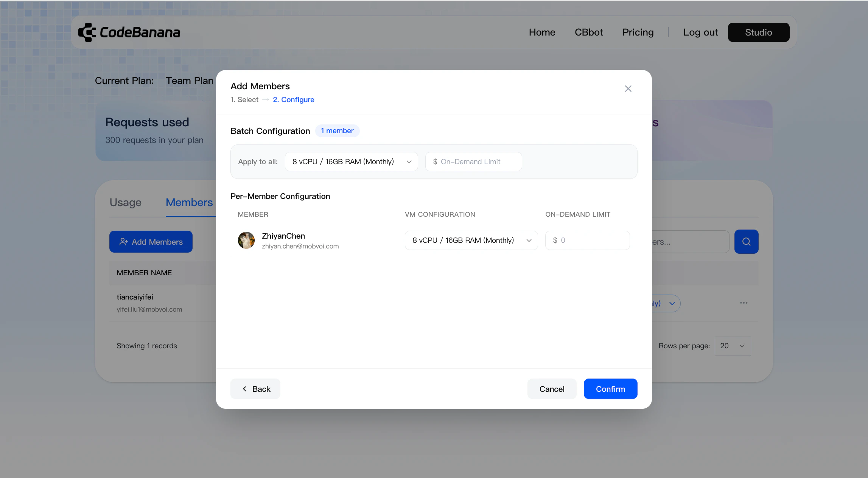Go to step 1. Select
This screenshot has height=478, width=868.
[x=244, y=99]
